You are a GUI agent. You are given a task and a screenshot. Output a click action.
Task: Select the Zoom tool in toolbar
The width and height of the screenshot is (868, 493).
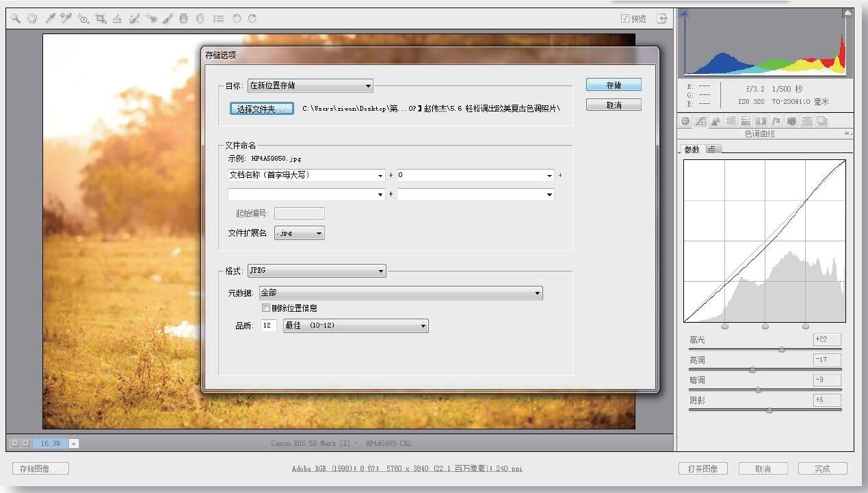pos(16,19)
